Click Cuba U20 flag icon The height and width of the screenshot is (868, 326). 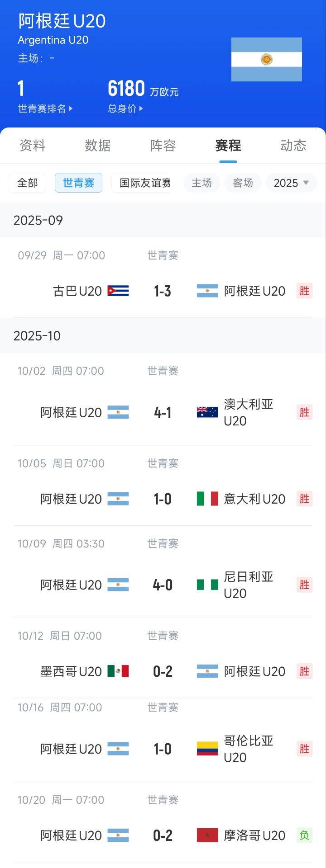click(118, 291)
